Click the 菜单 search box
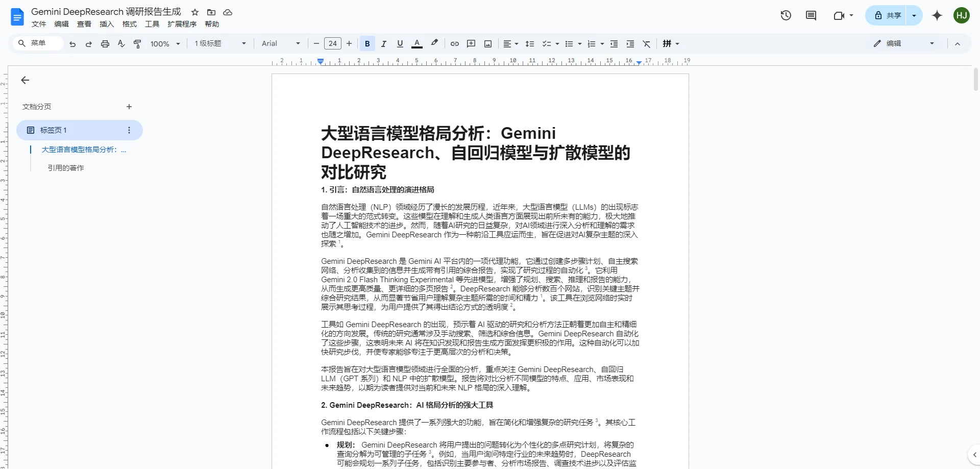Viewport: 980px width, 469px height. [39, 43]
